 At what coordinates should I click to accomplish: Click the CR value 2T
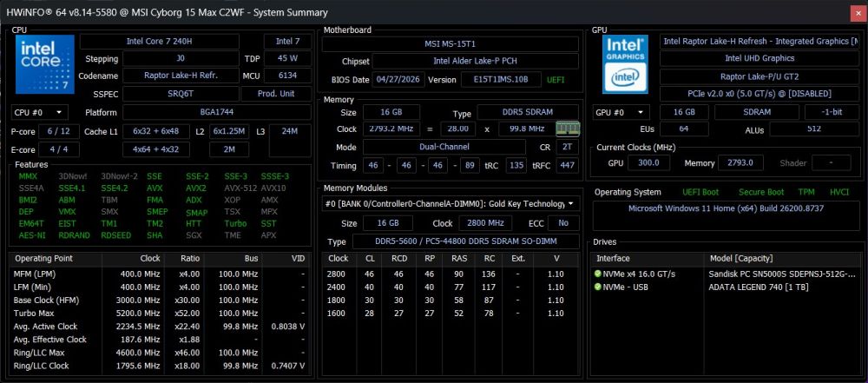pos(567,147)
